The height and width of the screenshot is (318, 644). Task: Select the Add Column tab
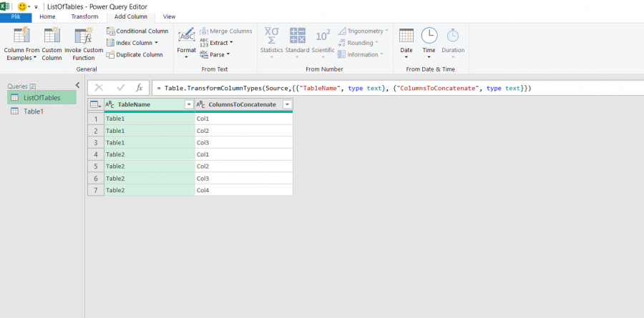coord(131,17)
